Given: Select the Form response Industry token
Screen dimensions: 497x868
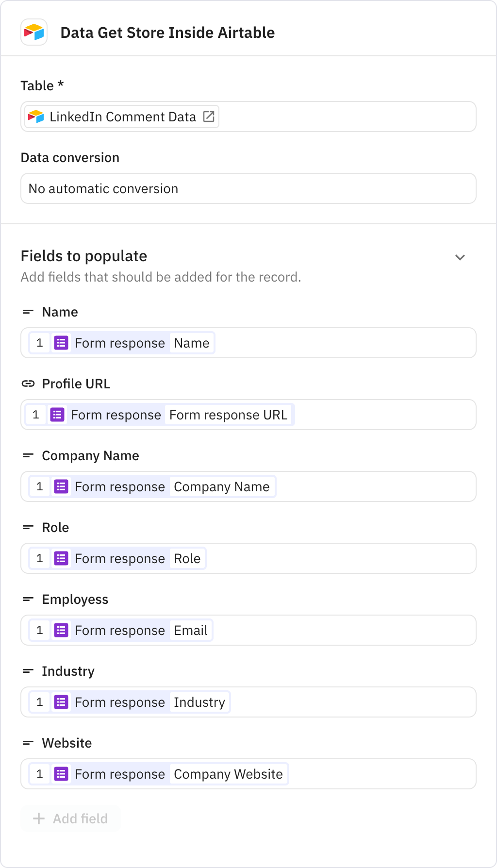Looking at the screenshot, I should pyautogui.click(x=130, y=702).
